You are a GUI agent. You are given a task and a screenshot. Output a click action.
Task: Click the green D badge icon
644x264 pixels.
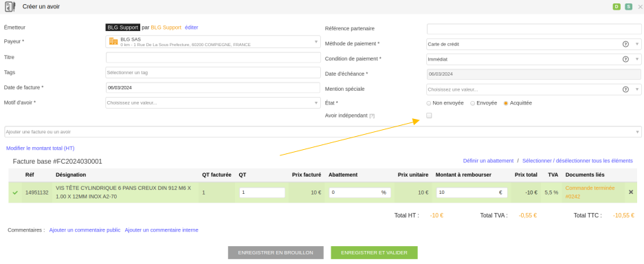(x=616, y=7)
